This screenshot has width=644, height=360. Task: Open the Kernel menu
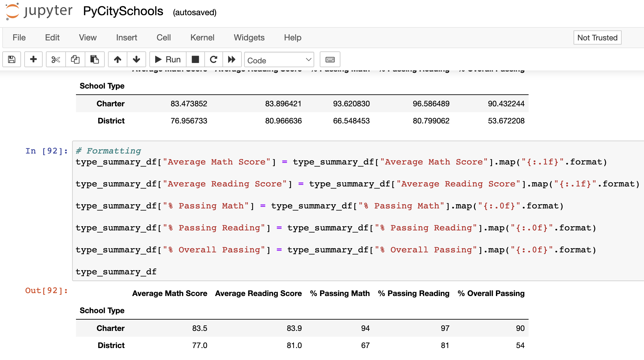click(x=202, y=37)
